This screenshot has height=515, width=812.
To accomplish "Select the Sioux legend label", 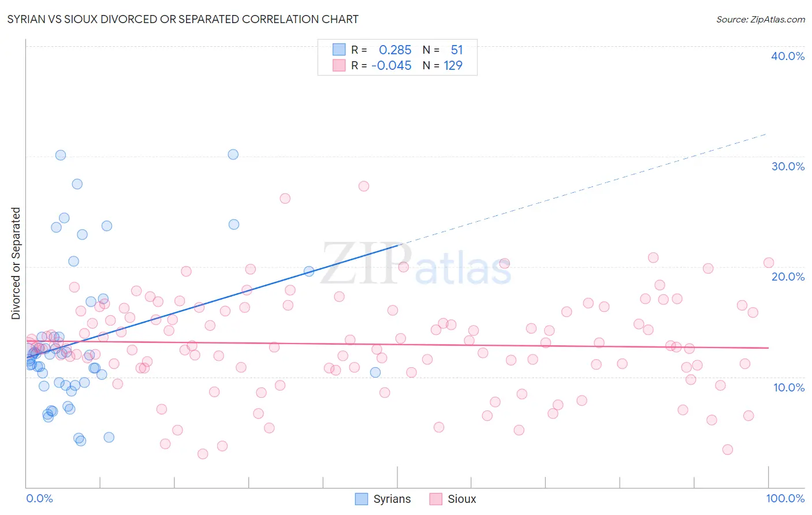I will coord(462,499).
